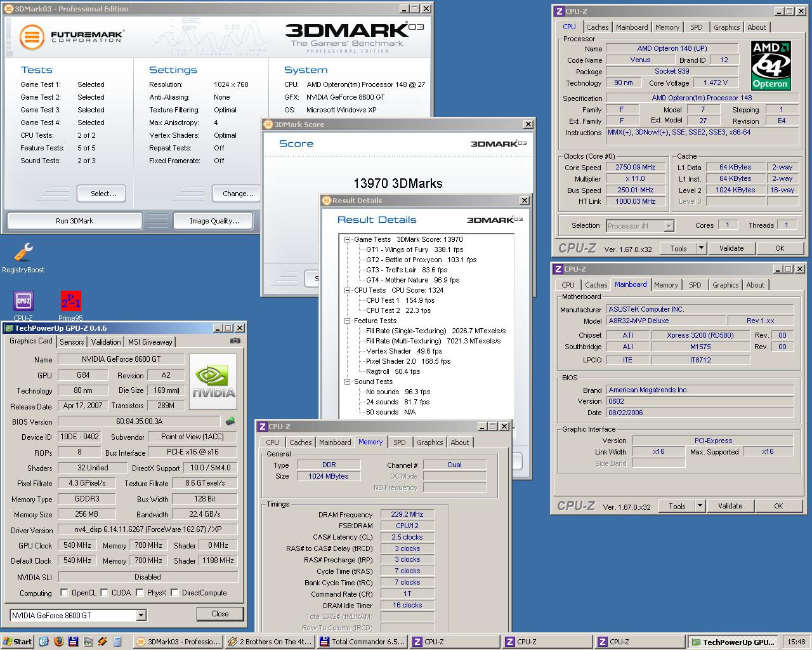This screenshot has height=650, width=812.
Task: Click the GPU-Z title bar icon
Action: point(9,328)
